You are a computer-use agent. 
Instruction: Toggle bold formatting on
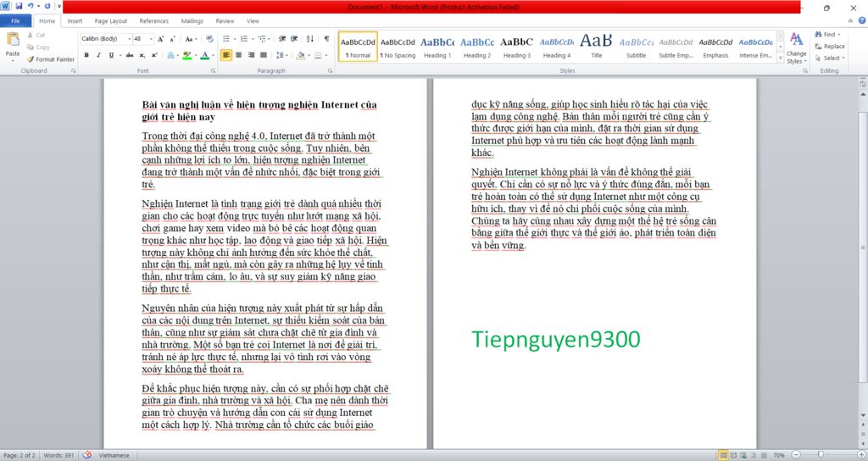pyautogui.click(x=86, y=55)
